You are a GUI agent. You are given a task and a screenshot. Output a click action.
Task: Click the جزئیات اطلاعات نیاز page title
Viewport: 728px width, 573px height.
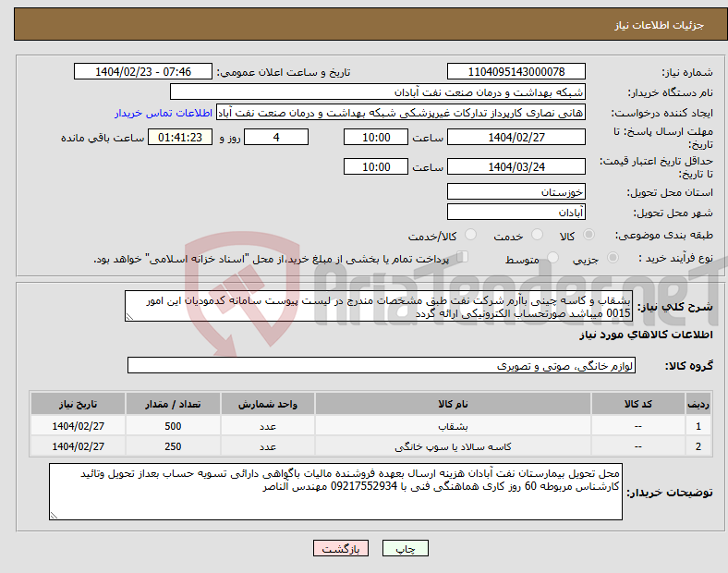(660, 25)
